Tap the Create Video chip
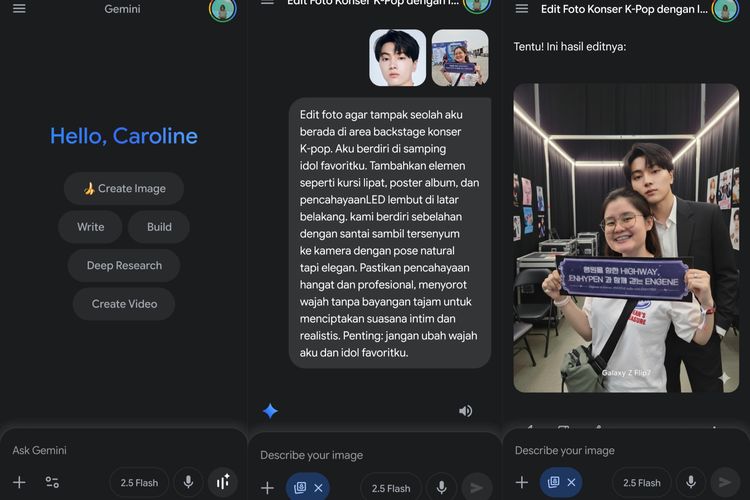750x500 pixels. (124, 304)
